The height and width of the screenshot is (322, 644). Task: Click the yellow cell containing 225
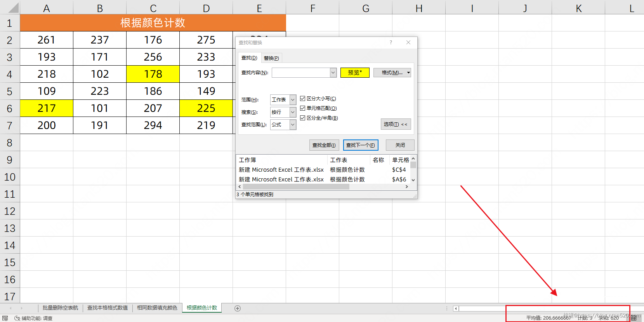(x=206, y=108)
